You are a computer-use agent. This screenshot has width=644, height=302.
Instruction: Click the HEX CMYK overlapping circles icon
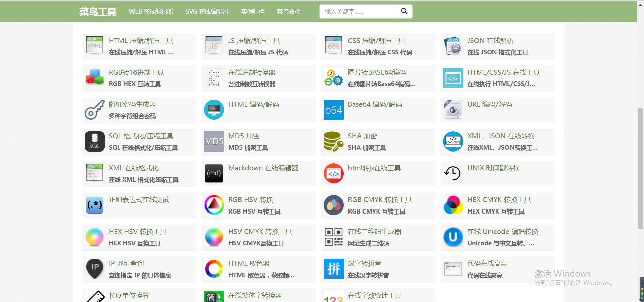[453, 205]
